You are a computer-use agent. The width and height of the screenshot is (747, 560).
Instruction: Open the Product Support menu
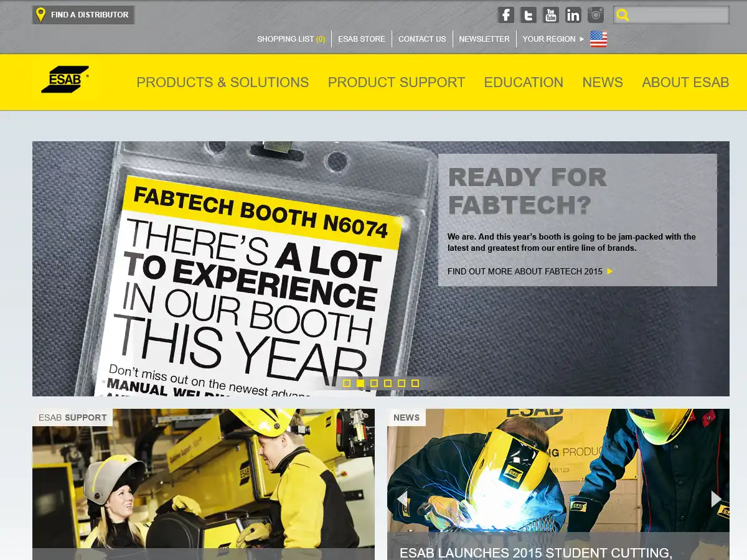pyautogui.click(x=397, y=82)
